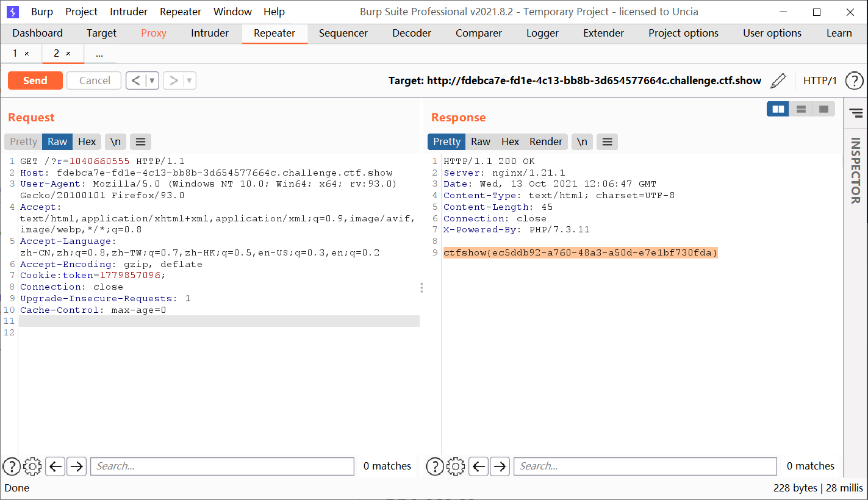This screenshot has height=500, width=868.
Task: Click the X-Powered-By: PHP/7.3.11 response header
Action: (x=517, y=230)
